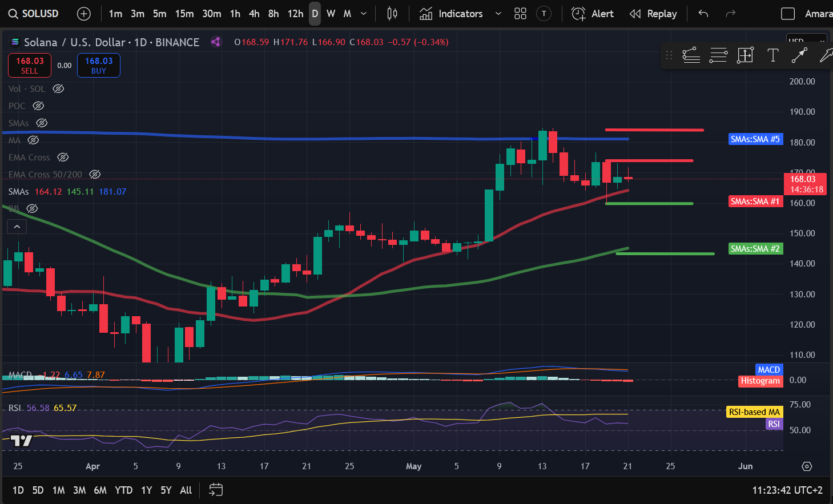Click the TradingView logo on the chart
The height and width of the screenshot is (504, 833).
point(22,441)
